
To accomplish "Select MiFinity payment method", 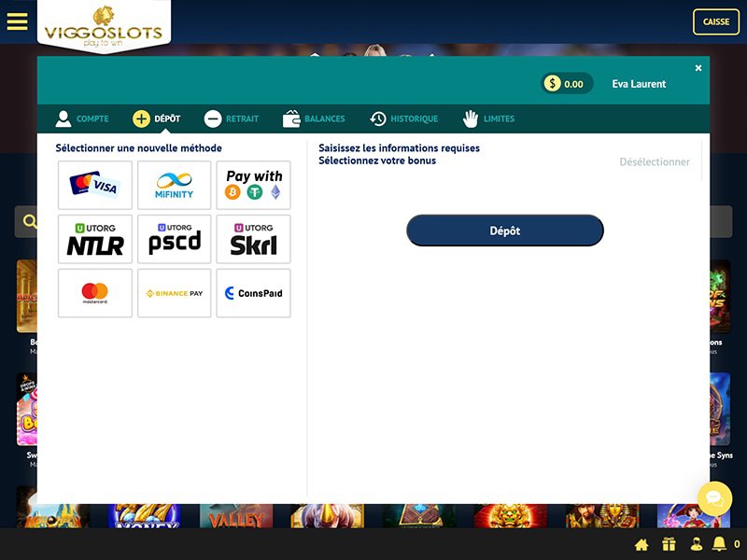I will (x=174, y=185).
